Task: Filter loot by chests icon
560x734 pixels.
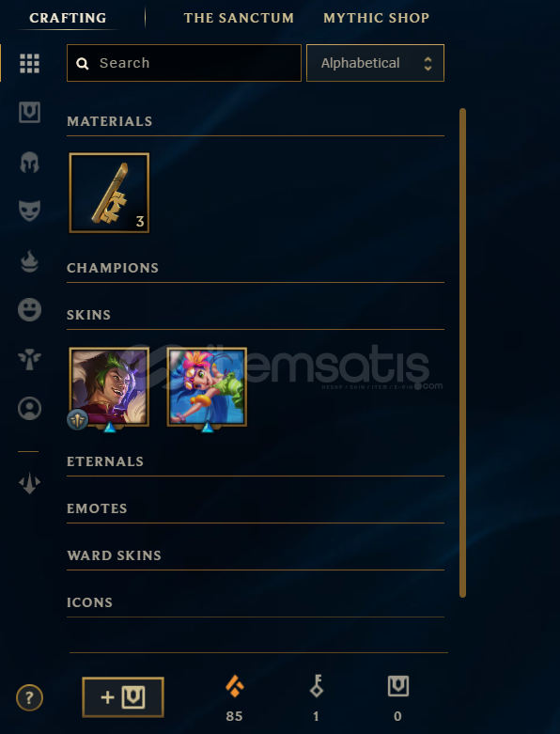Action: [x=29, y=113]
